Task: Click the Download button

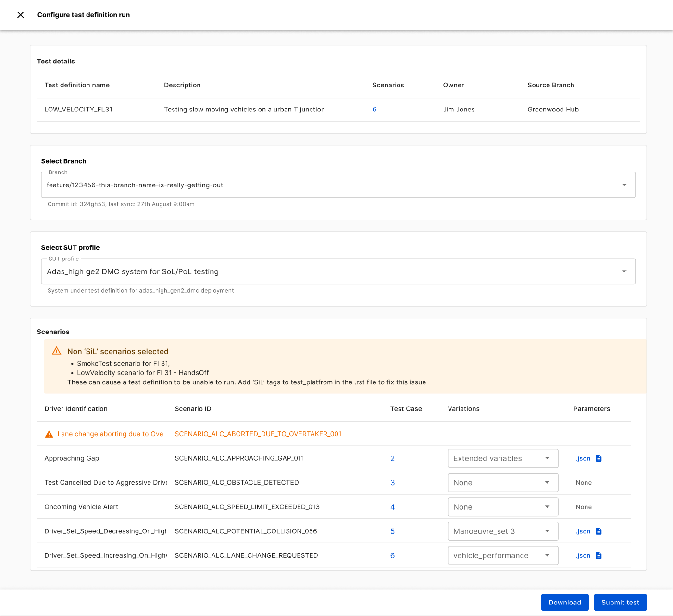Action: 565,603
